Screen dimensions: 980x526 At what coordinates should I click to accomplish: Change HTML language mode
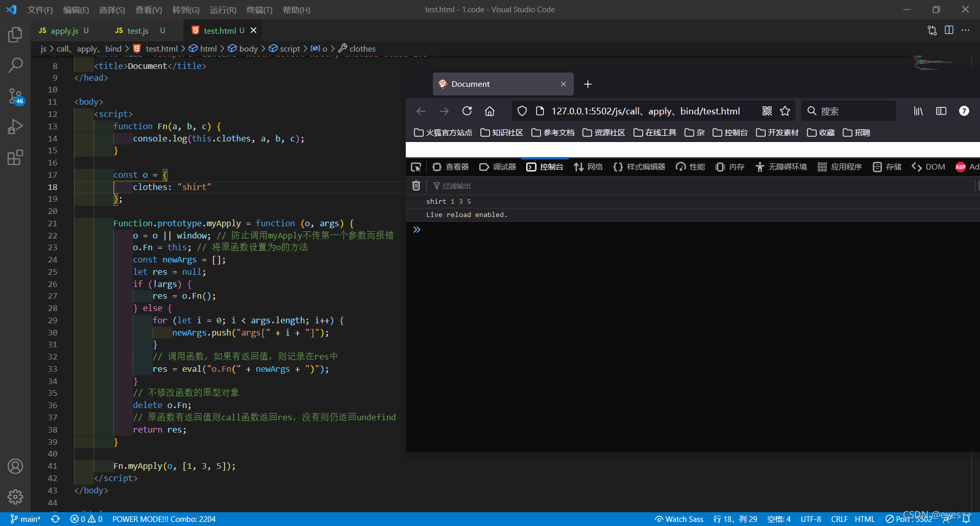(x=865, y=519)
